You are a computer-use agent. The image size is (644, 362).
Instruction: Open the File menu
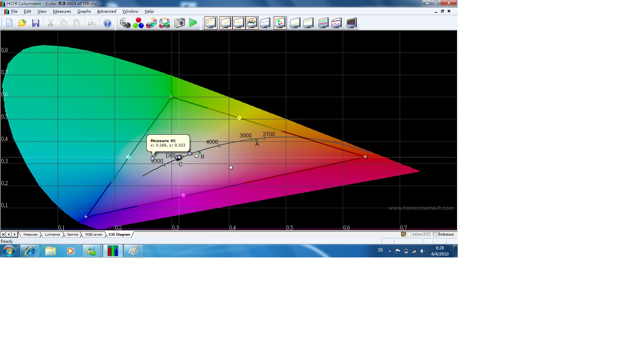click(x=14, y=11)
